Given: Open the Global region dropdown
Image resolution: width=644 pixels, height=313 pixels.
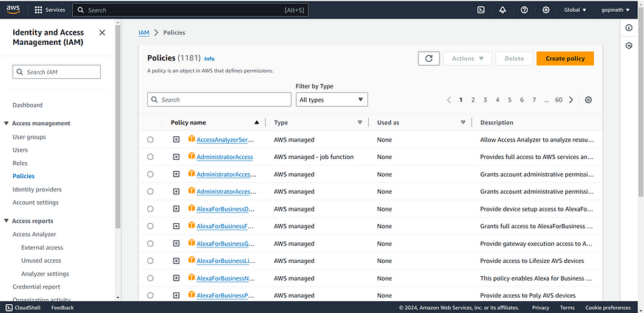Looking at the screenshot, I should click(x=575, y=10).
